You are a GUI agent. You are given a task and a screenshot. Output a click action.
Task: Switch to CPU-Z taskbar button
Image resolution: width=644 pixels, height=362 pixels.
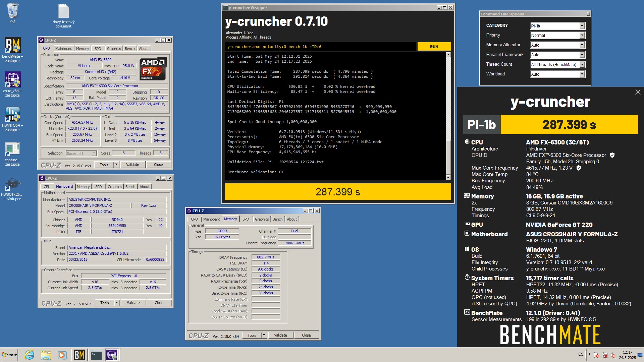pos(112,355)
